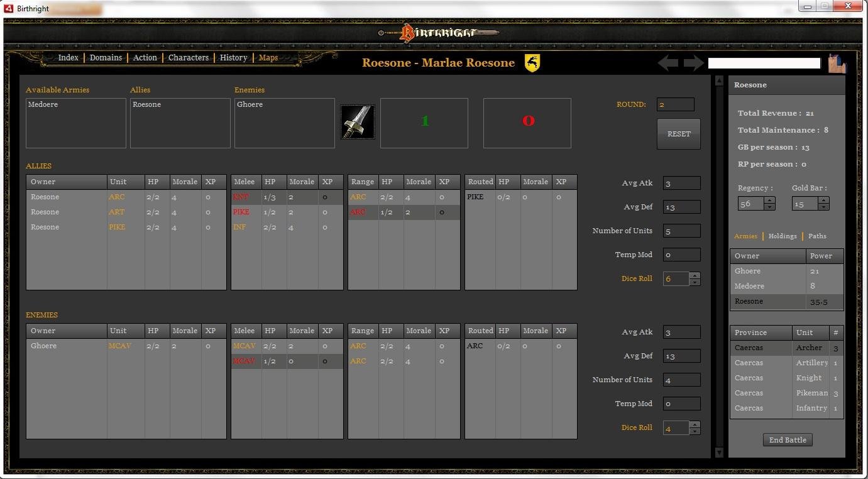Click the Allies Temp Mod field

coord(682,255)
